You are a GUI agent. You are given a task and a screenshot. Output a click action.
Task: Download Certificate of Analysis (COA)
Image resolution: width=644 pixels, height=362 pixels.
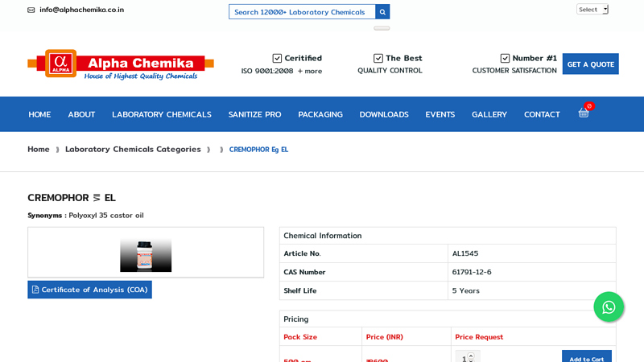tap(89, 290)
